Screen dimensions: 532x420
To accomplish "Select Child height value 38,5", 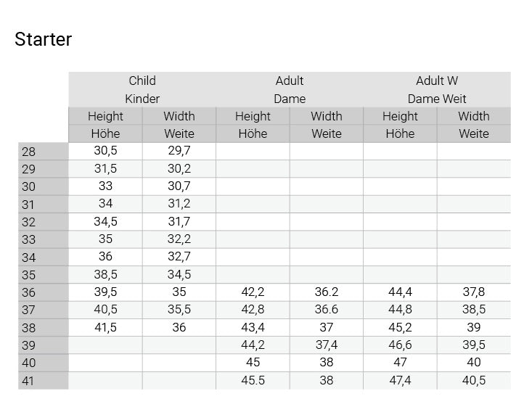I will tap(105, 275).
